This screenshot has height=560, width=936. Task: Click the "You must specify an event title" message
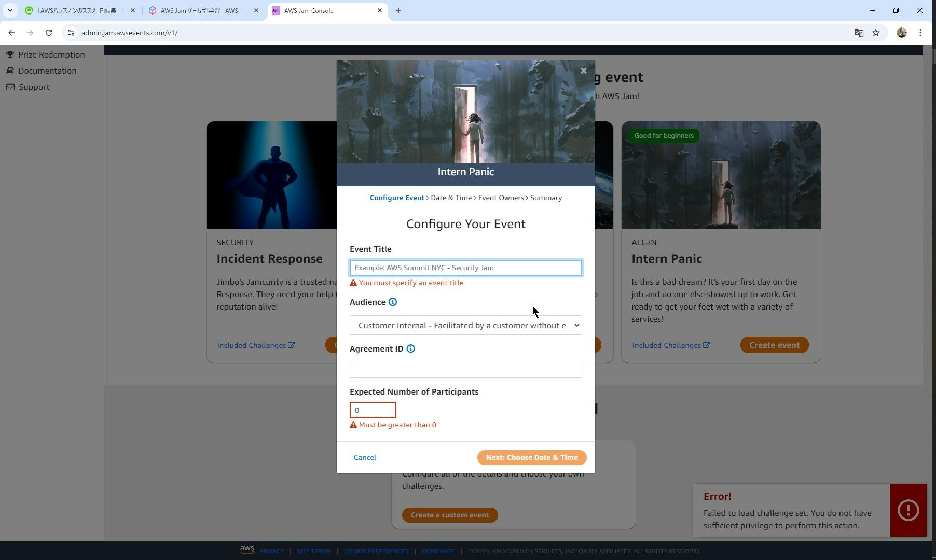pyautogui.click(x=411, y=283)
